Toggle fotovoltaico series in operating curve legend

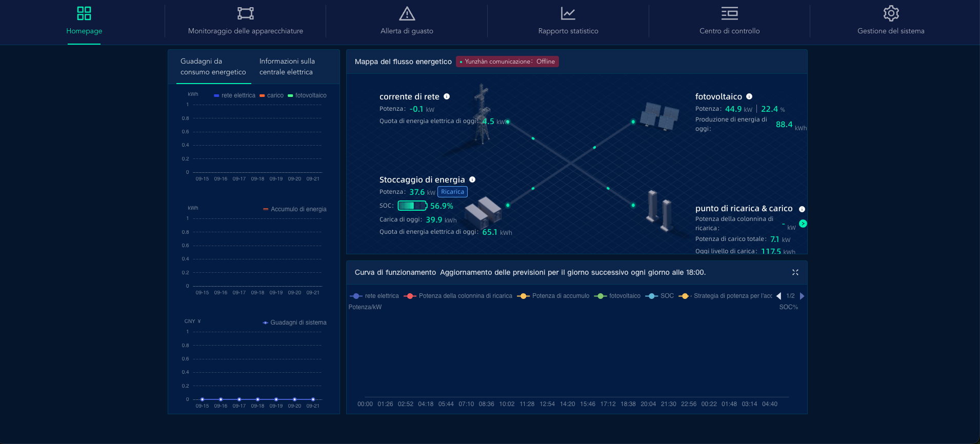[617, 296]
